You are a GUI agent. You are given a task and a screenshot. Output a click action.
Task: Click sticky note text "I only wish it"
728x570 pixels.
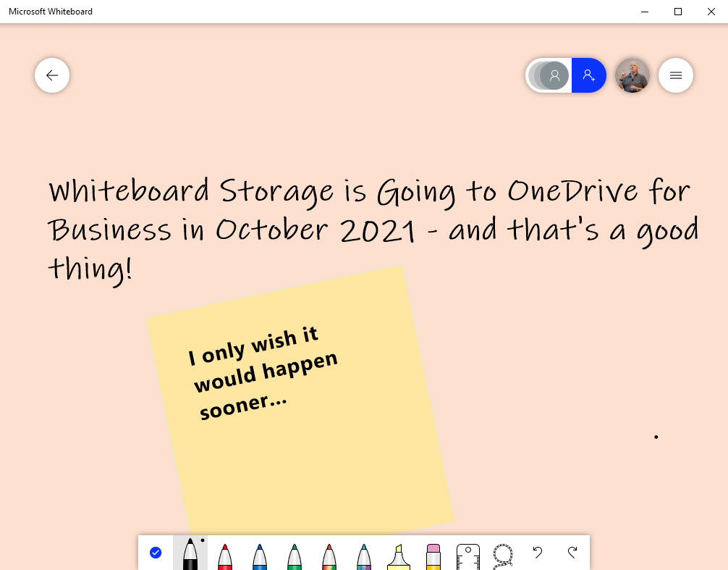coord(253,345)
